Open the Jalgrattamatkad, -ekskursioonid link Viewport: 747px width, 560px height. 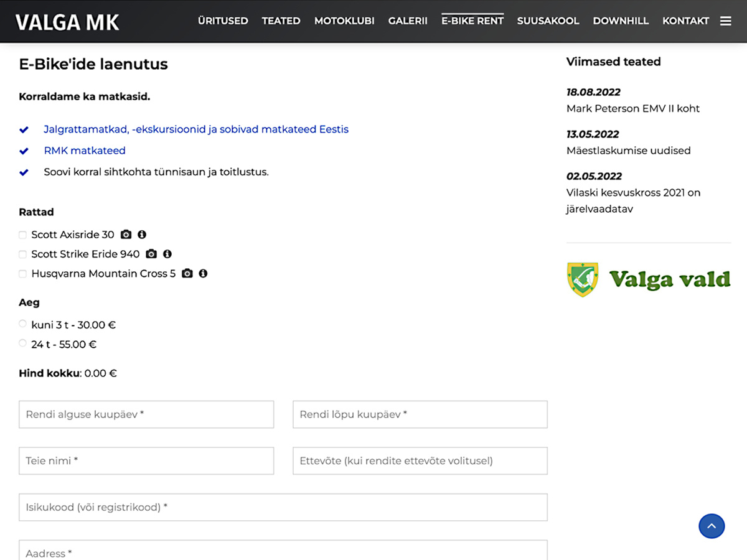click(x=196, y=129)
